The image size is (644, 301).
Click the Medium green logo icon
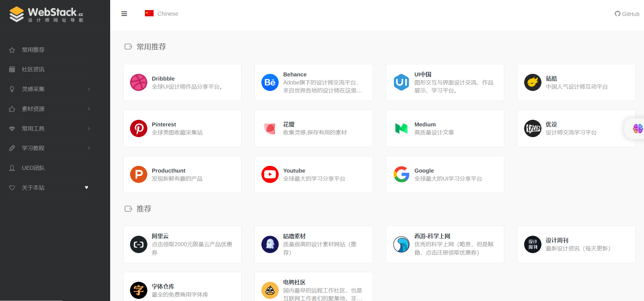(x=401, y=128)
